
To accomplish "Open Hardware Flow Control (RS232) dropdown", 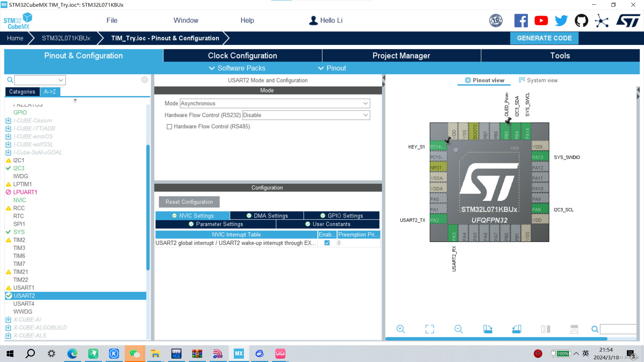I will (x=306, y=115).
